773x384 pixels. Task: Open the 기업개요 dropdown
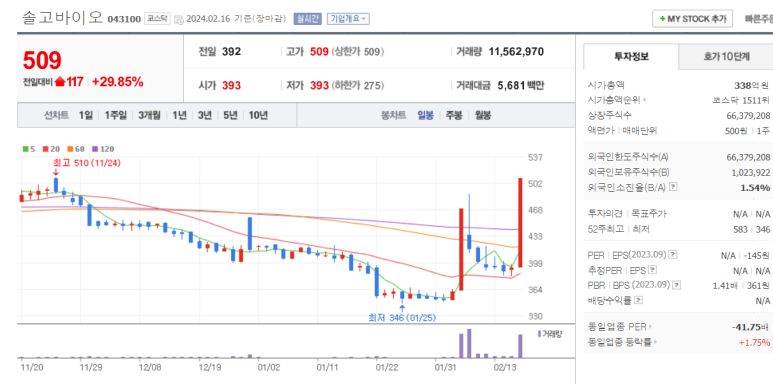pos(348,19)
